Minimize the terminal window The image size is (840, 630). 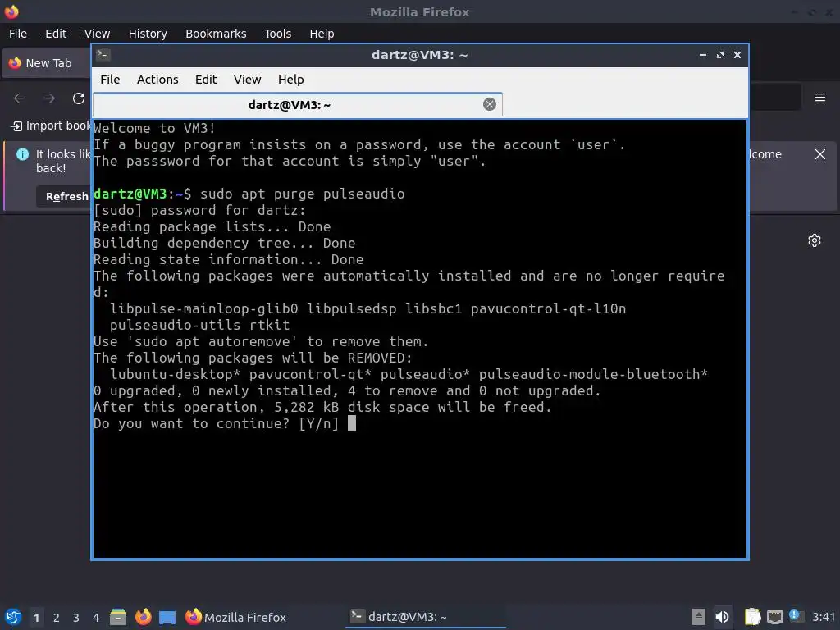click(x=702, y=55)
